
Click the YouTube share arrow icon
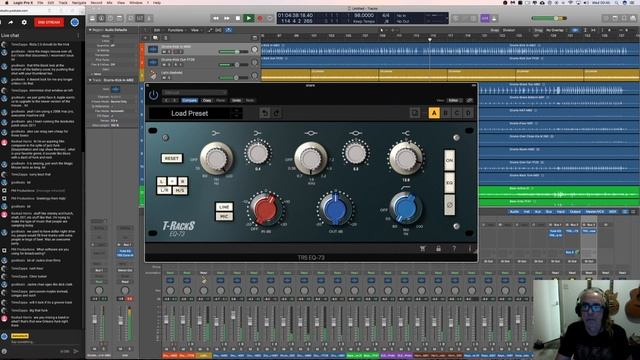(11, 22)
